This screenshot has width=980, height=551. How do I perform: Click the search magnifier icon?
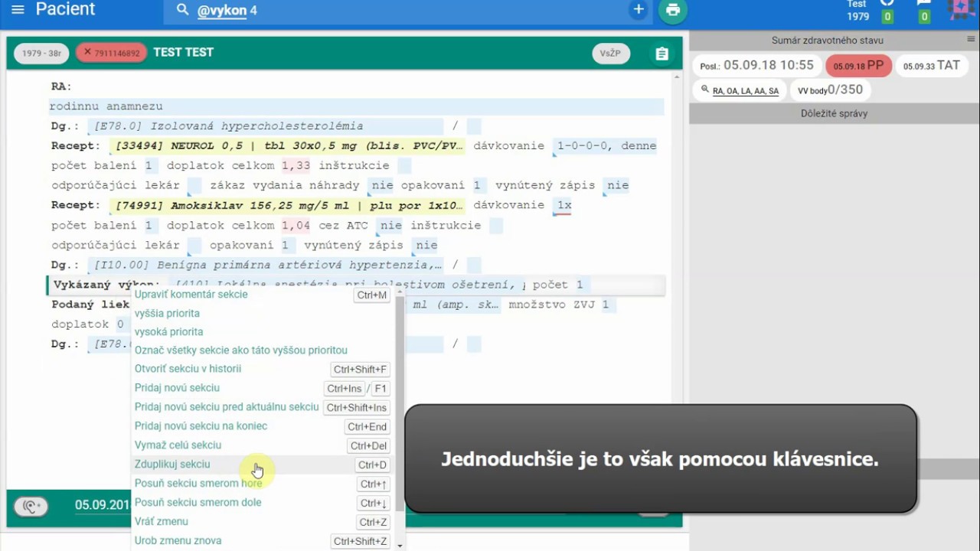click(x=182, y=10)
